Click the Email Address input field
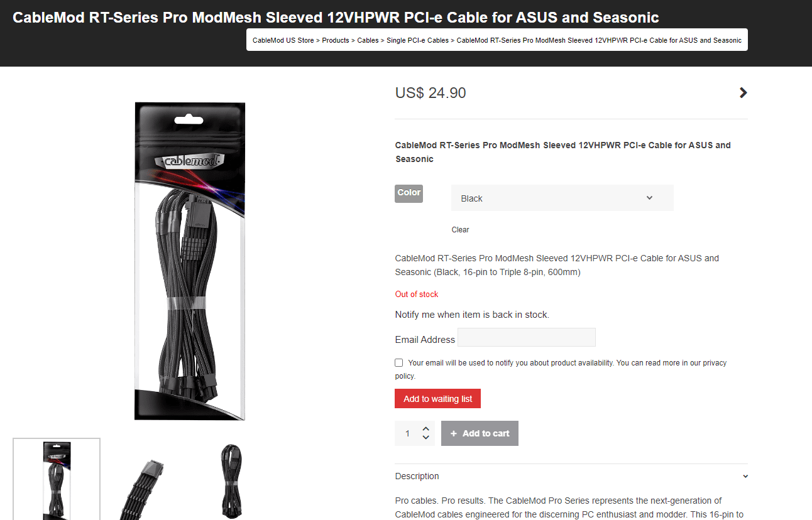This screenshot has width=812, height=520. coord(527,337)
